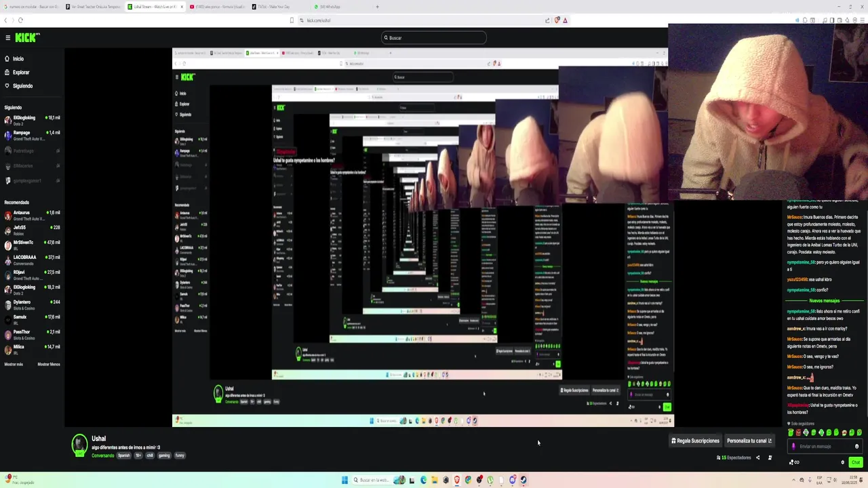Pick the red angry quick emote
Screen dimensions: 868x488
point(798,432)
